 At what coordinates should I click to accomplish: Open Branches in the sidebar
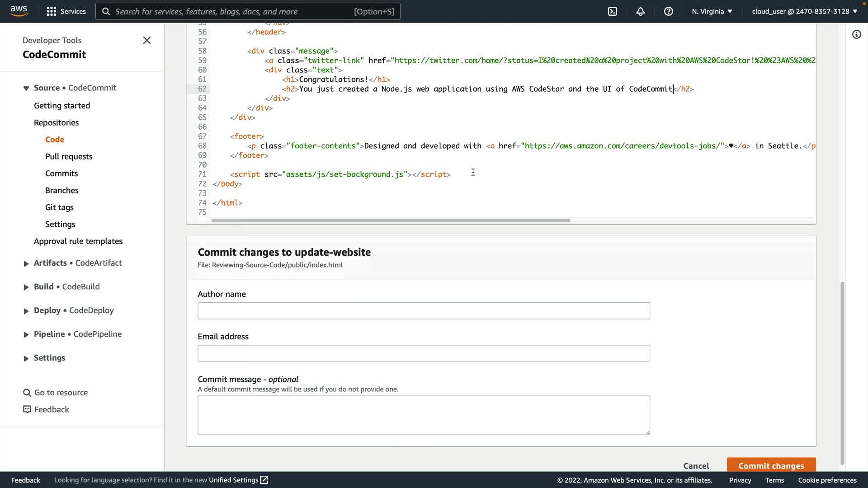click(x=62, y=190)
